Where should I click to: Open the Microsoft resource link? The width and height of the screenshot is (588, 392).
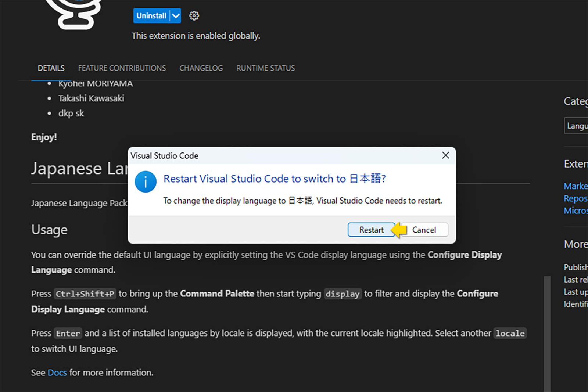pos(576,211)
